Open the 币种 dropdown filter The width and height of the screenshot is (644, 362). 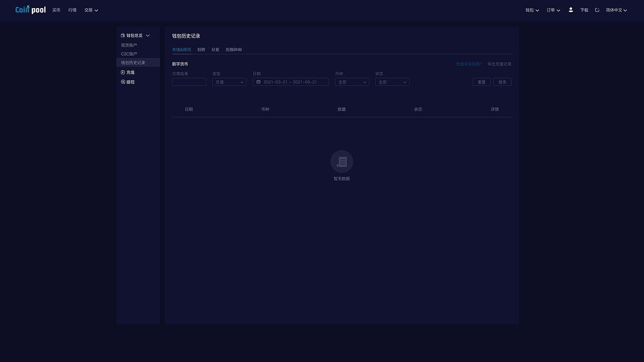tap(352, 82)
